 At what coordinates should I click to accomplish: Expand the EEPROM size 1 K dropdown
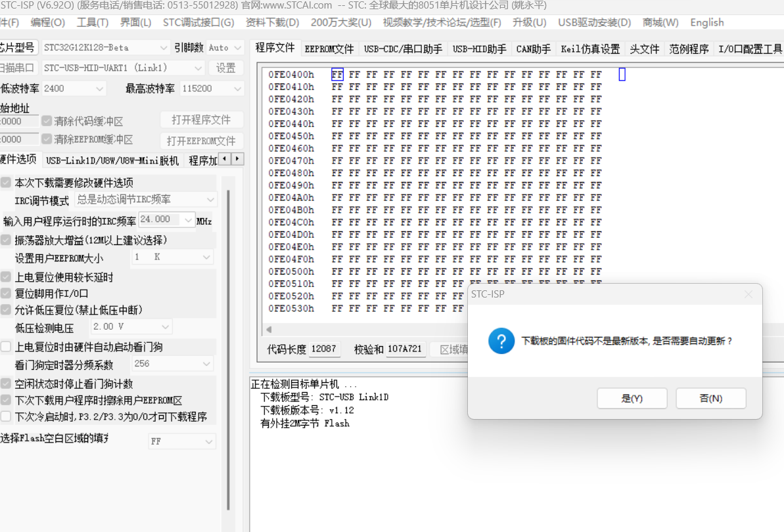click(x=206, y=257)
